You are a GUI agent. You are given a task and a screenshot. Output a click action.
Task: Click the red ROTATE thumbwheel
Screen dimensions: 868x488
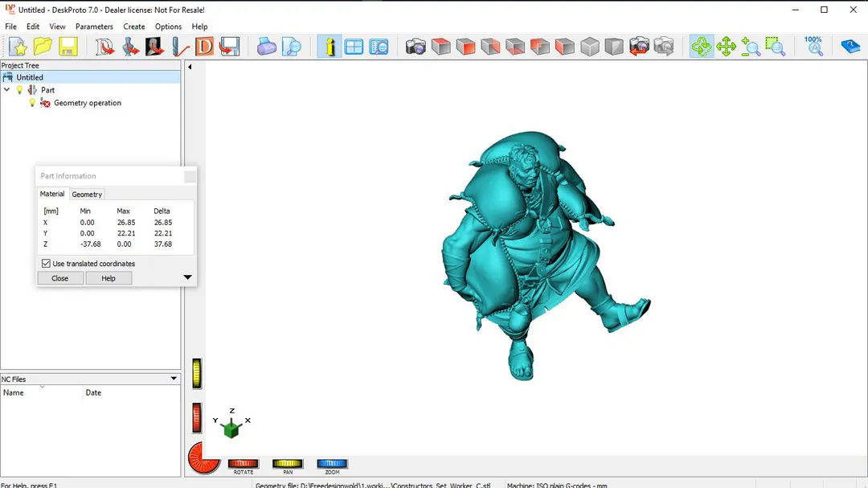(243, 464)
